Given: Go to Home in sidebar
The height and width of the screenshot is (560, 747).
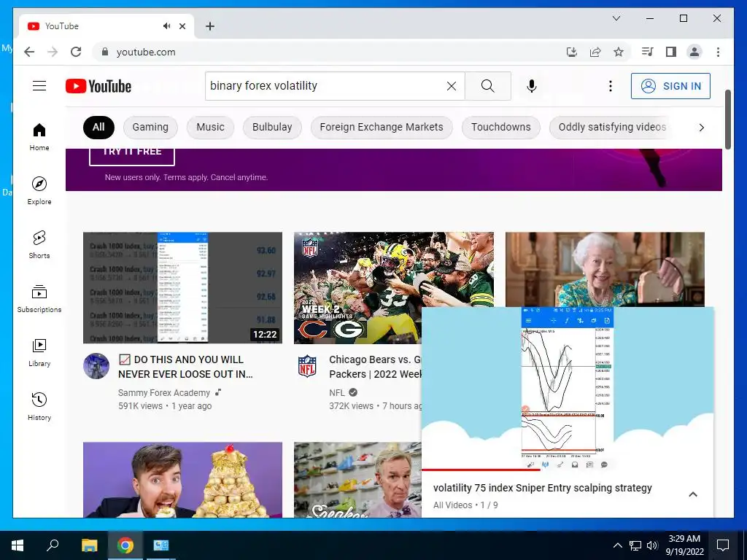Looking at the screenshot, I should pos(39,137).
